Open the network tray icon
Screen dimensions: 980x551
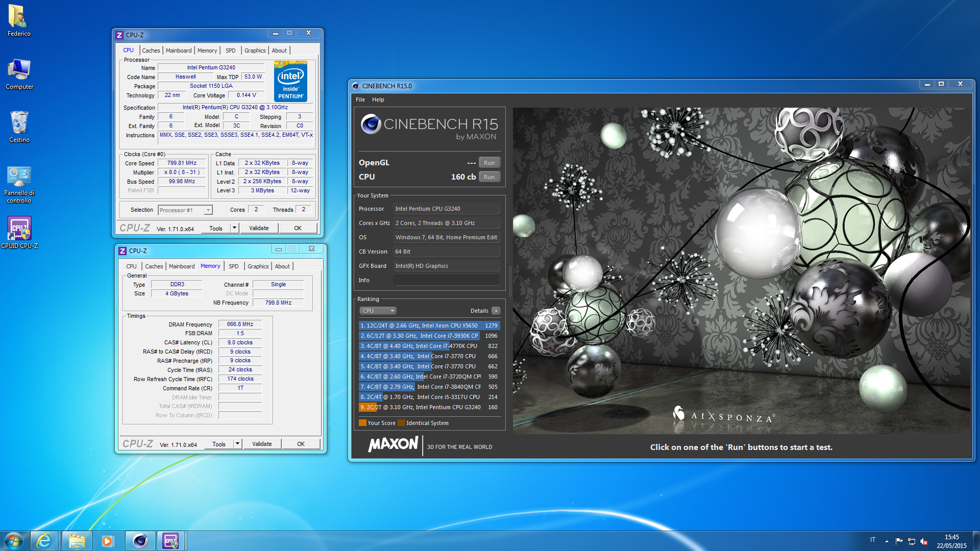(x=912, y=541)
